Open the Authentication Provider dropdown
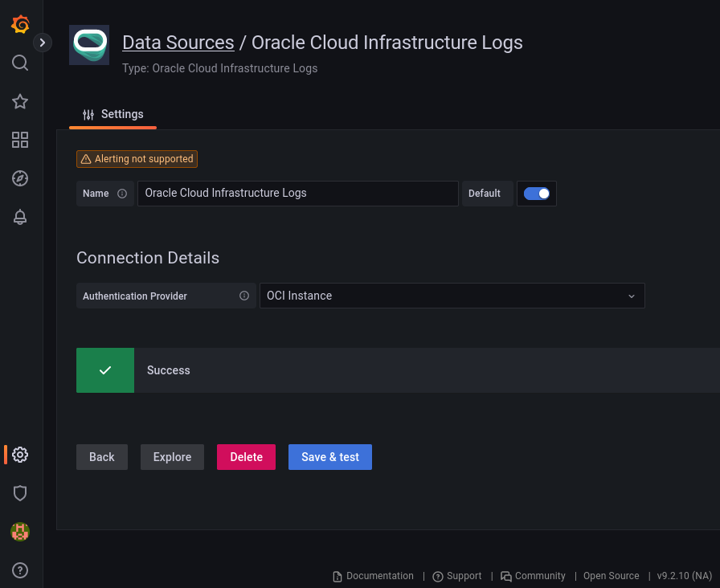Viewport: 720px width, 588px height. (452, 296)
